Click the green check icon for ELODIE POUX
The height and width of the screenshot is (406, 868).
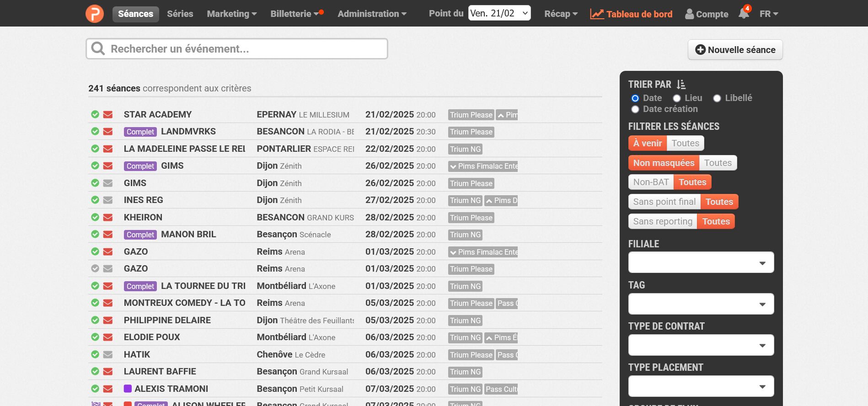coord(95,337)
